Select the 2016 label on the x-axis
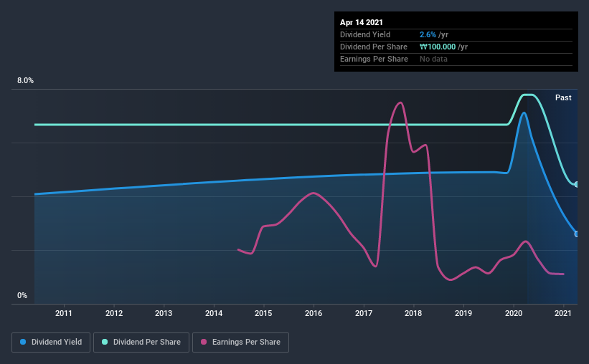The width and height of the screenshot is (589, 364). point(314,313)
